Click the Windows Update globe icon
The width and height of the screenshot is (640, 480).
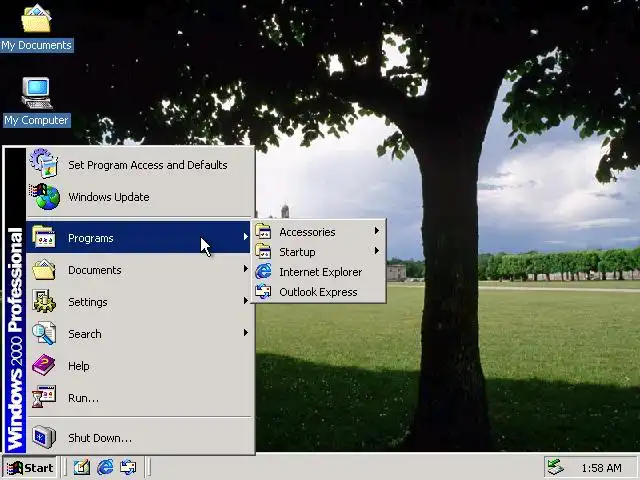(x=45, y=196)
